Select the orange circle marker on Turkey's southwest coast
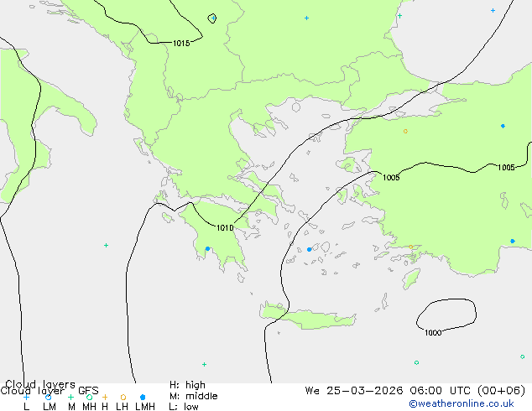This screenshot has height=411, width=532. click(x=410, y=247)
